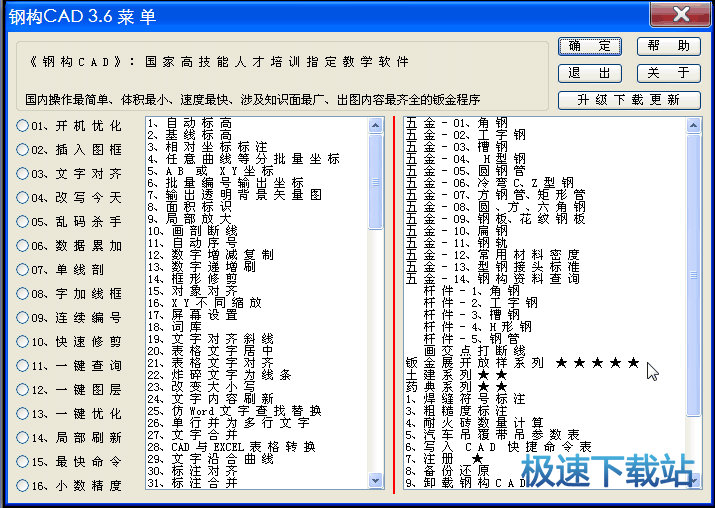715x508 pixels.
Task: Select 画交点打断线 in right list
Action: click(475, 351)
